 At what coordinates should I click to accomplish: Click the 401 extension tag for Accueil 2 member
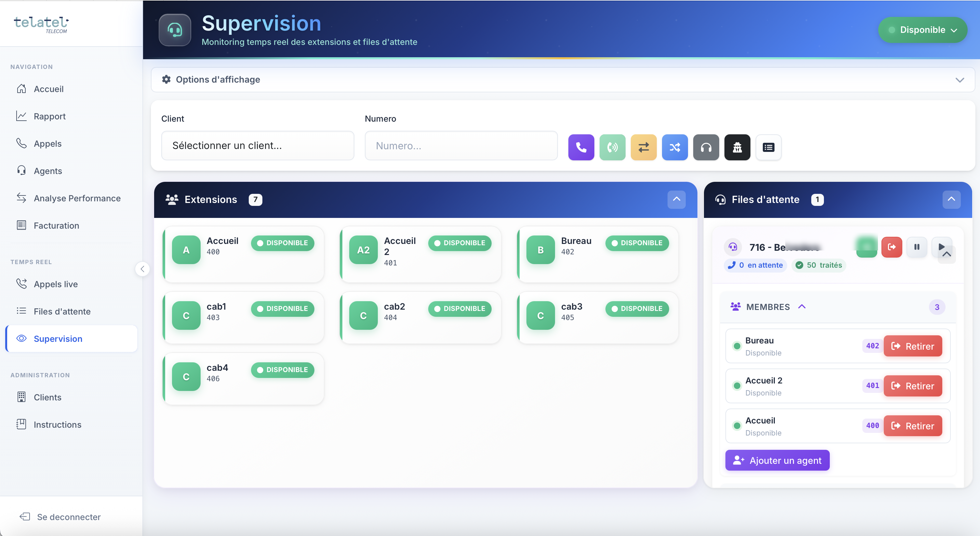pyautogui.click(x=872, y=385)
